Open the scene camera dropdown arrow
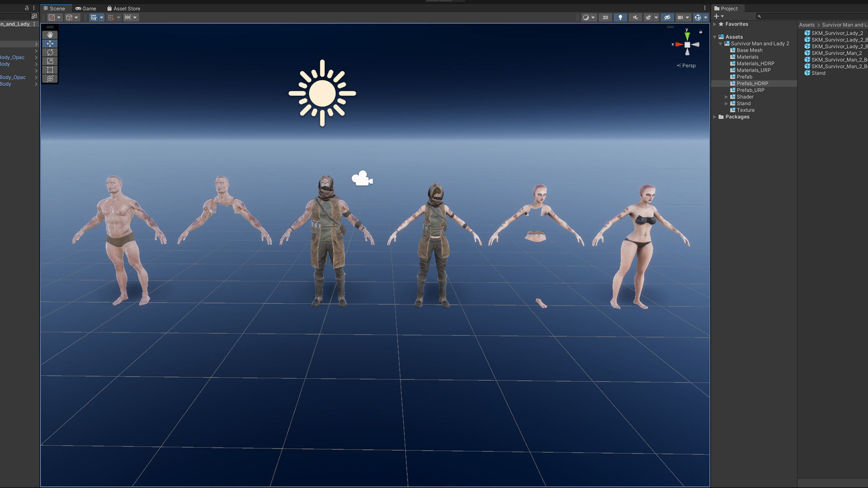The width and height of the screenshot is (868, 488). point(687,18)
